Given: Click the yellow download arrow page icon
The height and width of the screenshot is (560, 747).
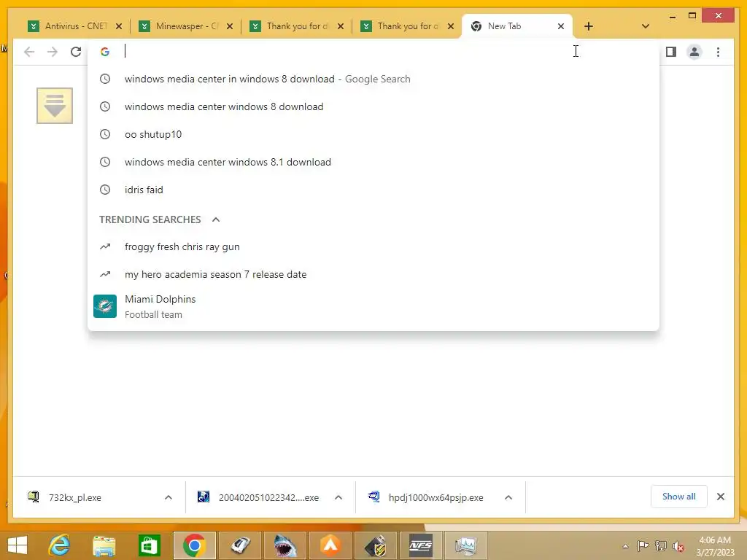Looking at the screenshot, I should [x=55, y=105].
